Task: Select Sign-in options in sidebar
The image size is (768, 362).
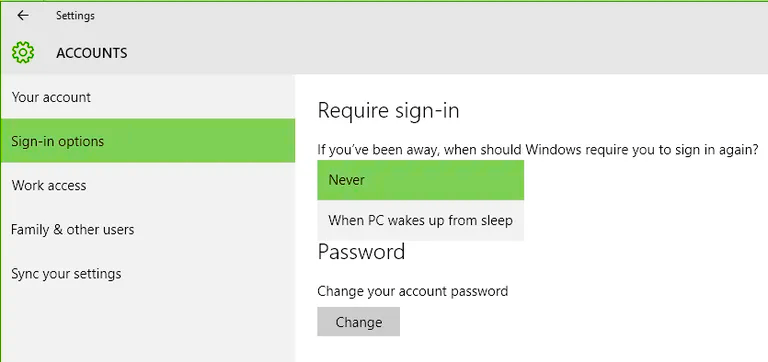Action: click(148, 141)
